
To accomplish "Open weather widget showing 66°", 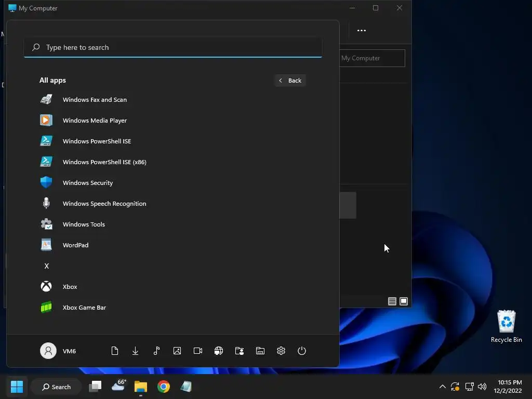I will [118, 385].
